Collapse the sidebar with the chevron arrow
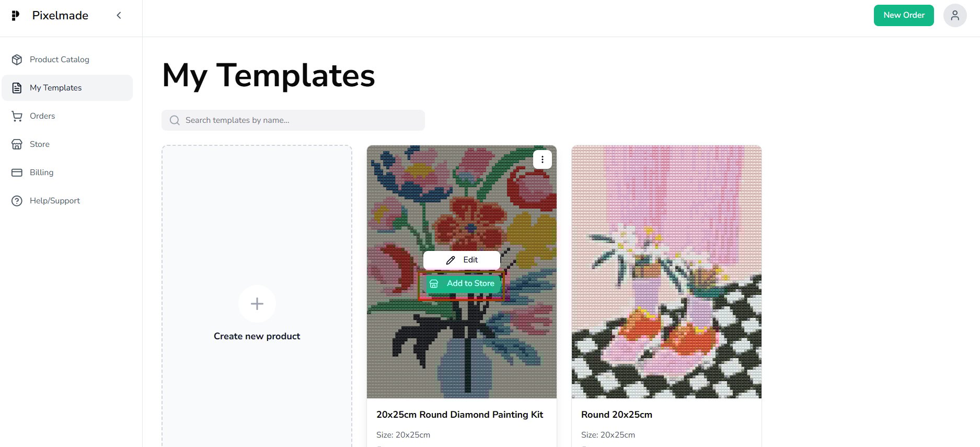 click(x=119, y=16)
